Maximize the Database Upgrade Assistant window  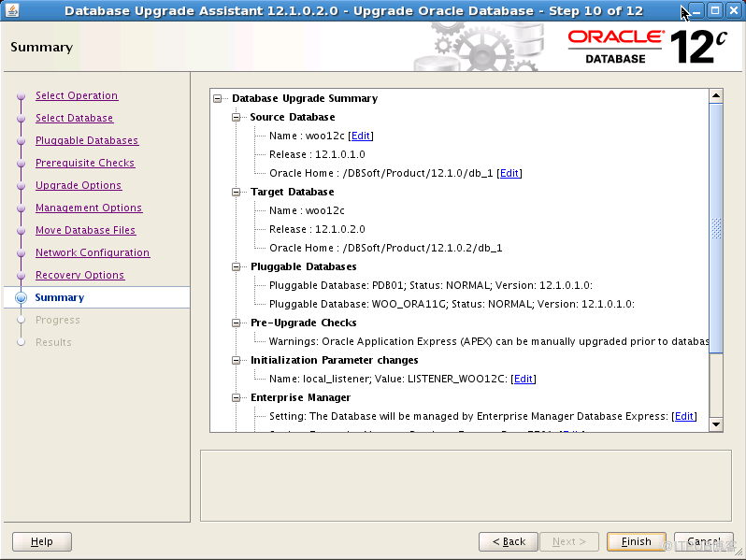pos(715,10)
